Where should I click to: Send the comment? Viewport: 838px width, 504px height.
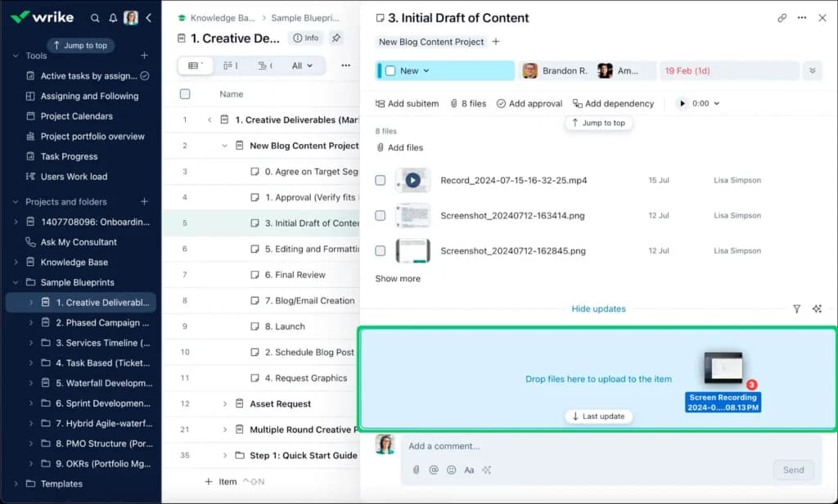(793, 470)
